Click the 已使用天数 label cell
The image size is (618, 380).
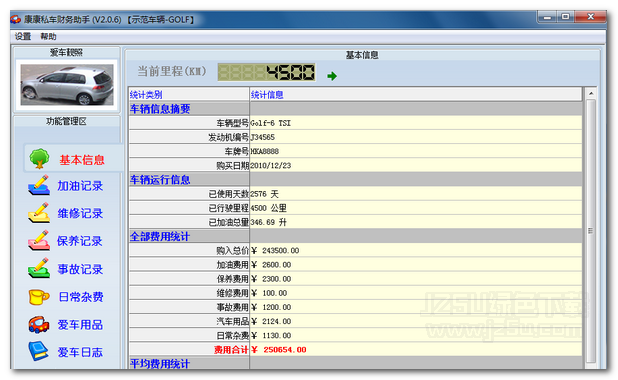[189, 194]
